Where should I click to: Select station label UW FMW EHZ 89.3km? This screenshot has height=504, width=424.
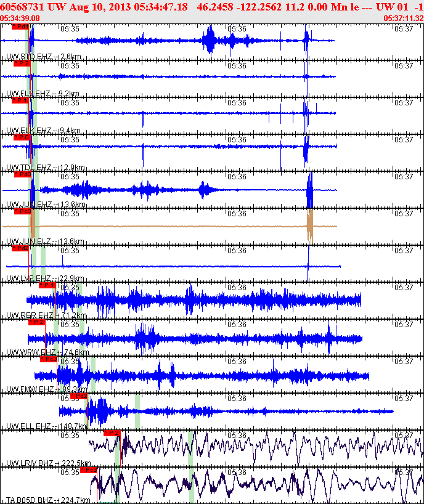(47, 389)
